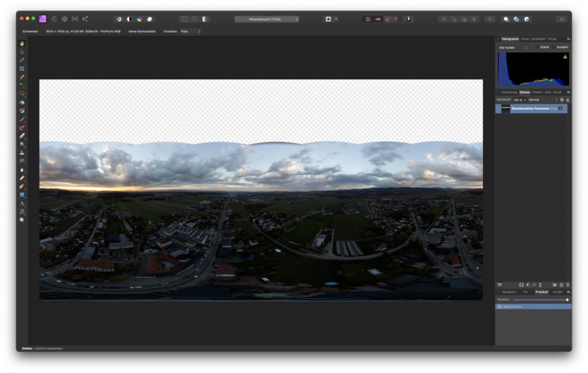Click the Invert Selection icon
The height and width of the screenshot is (373, 588).
[205, 19]
